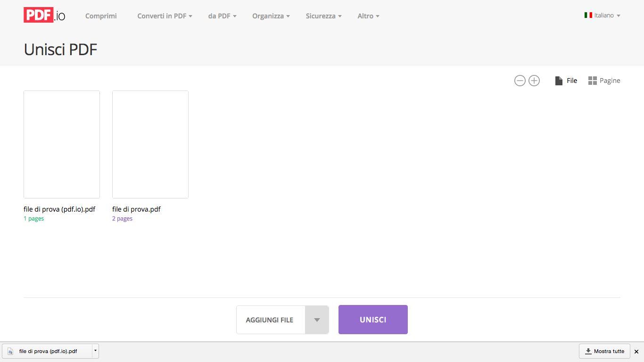Expand the Organizza menu
The height and width of the screenshot is (362, 644).
click(271, 16)
